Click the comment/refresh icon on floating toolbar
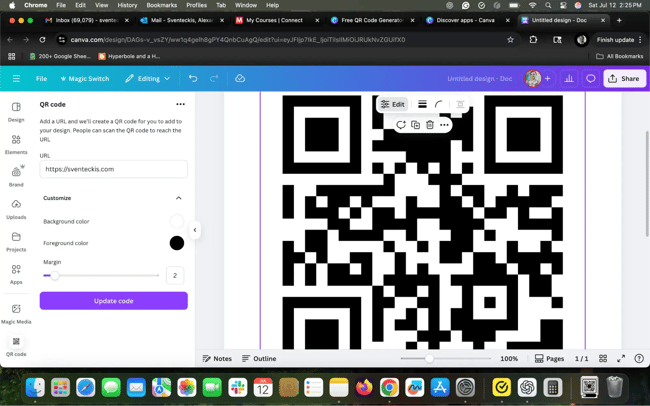The width and height of the screenshot is (650, 406). pyautogui.click(x=400, y=125)
